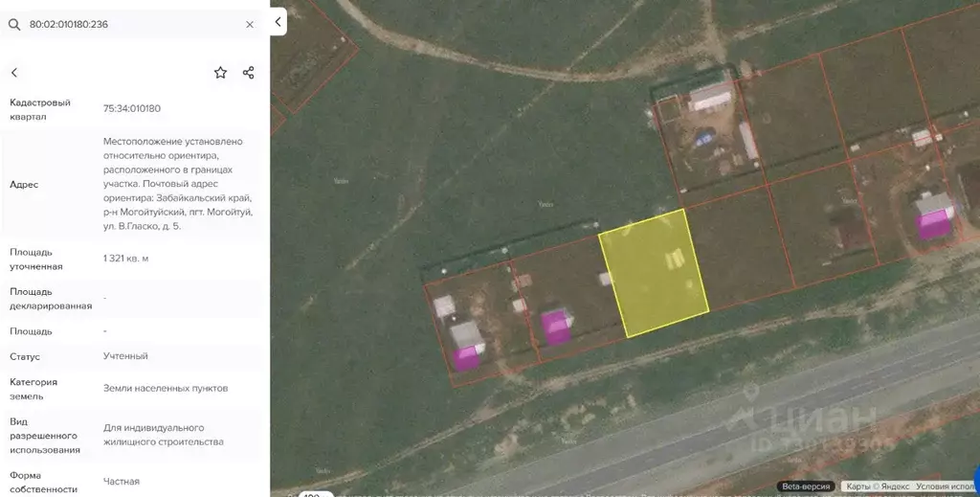Click the Beta-версия badge
This screenshot has height=497, width=980.
tap(806, 486)
